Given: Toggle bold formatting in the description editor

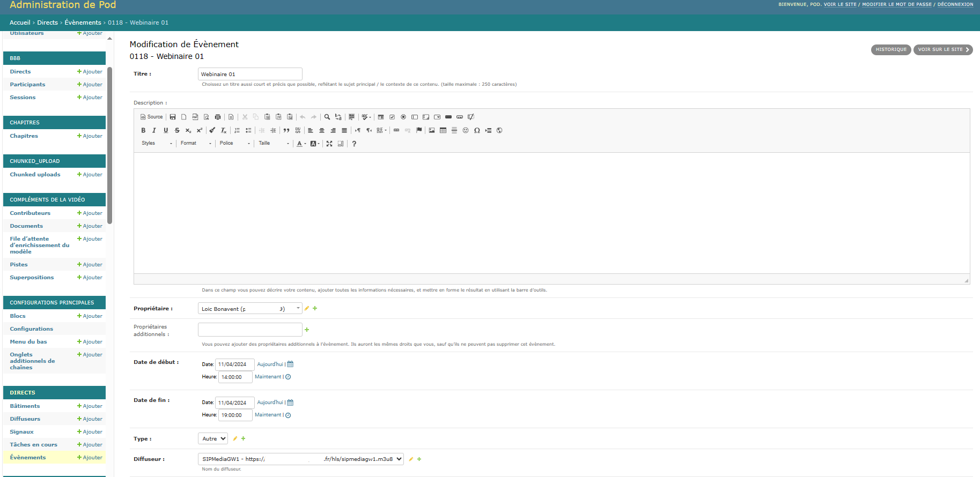Looking at the screenshot, I should tap(143, 130).
